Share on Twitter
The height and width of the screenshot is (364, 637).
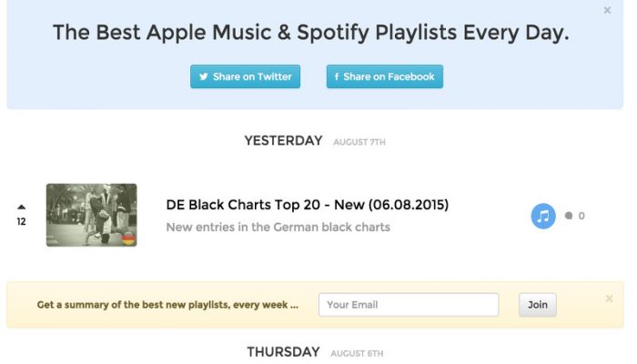245,76
